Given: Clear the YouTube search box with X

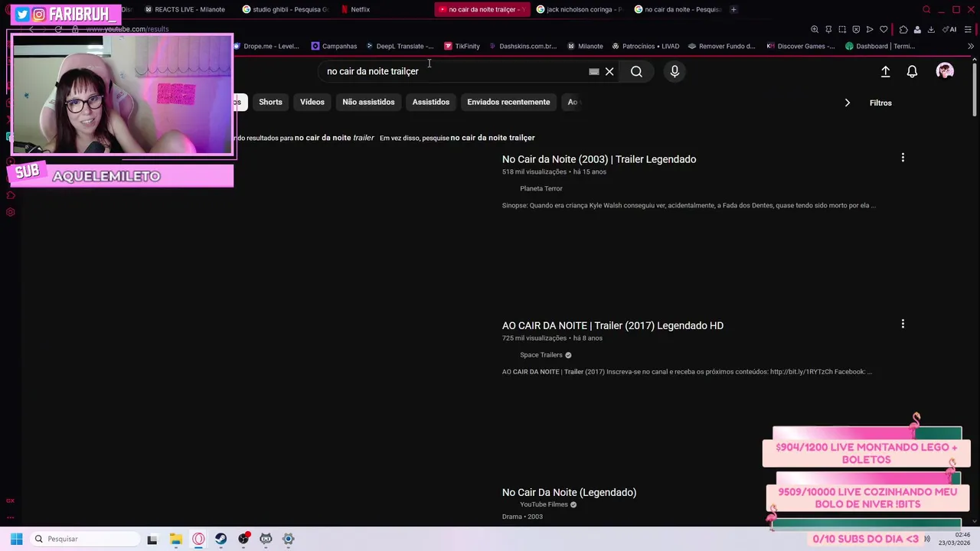Looking at the screenshot, I should point(609,71).
